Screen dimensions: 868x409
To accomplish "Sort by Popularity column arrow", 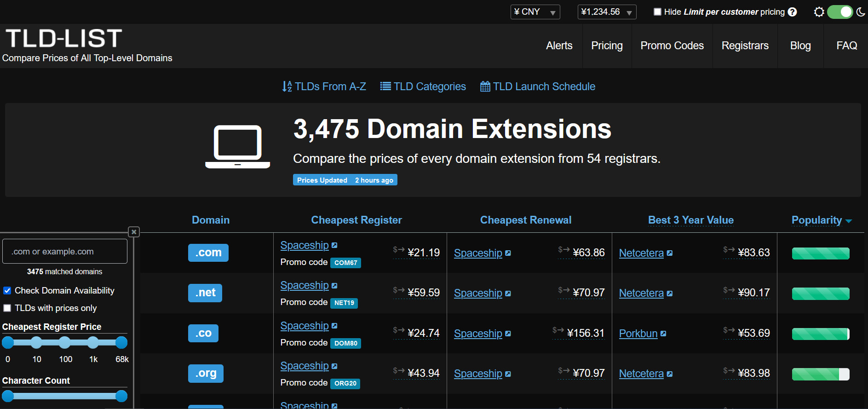I will click(x=849, y=221).
